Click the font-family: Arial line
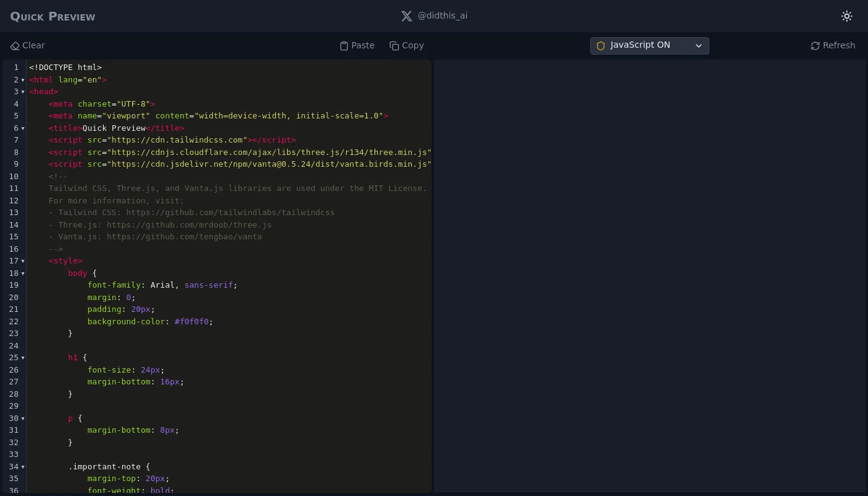The width and height of the screenshot is (868, 496). [x=162, y=285]
